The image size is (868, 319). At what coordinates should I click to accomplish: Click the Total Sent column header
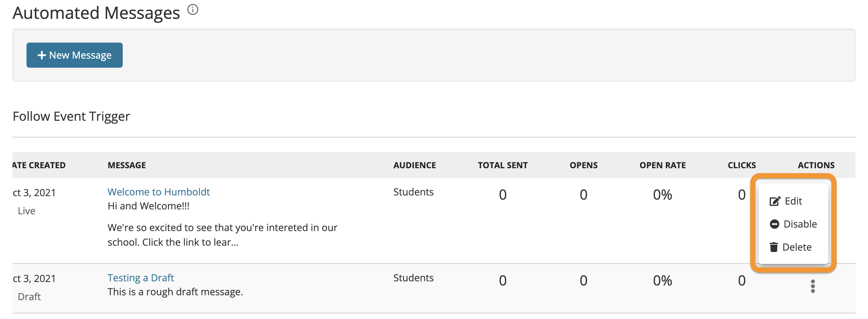pyautogui.click(x=503, y=165)
